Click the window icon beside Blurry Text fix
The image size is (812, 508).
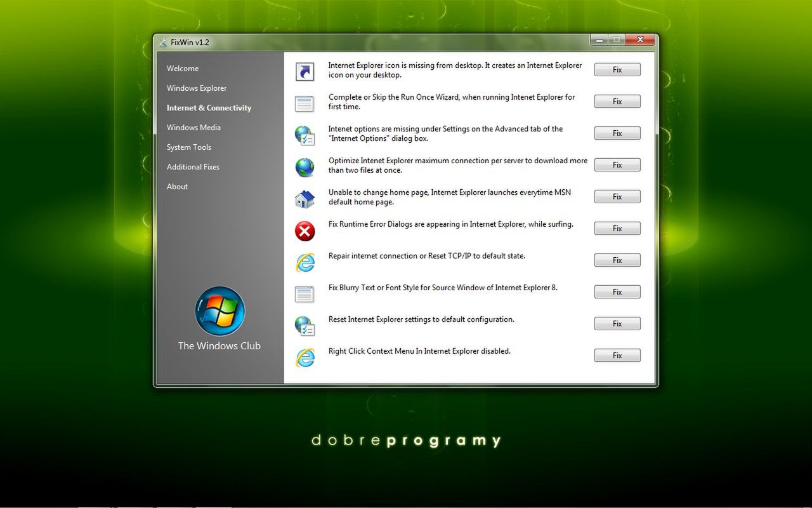tap(305, 295)
